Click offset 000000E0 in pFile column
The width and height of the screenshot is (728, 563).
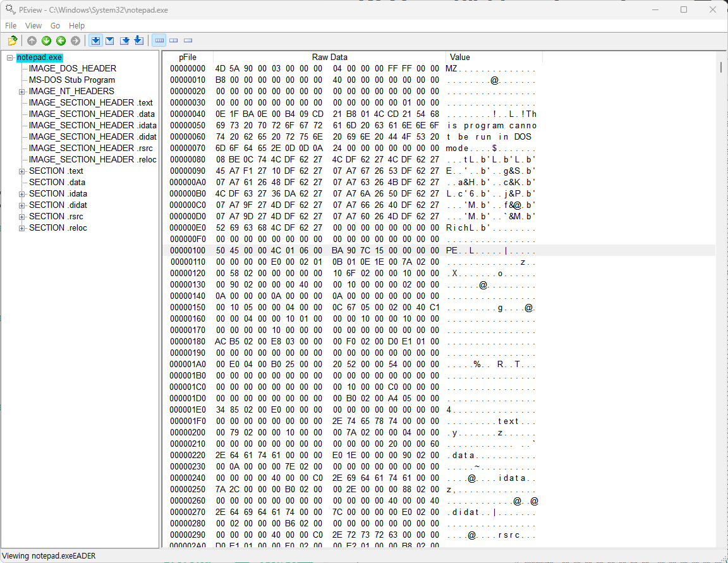(x=188, y=228)
